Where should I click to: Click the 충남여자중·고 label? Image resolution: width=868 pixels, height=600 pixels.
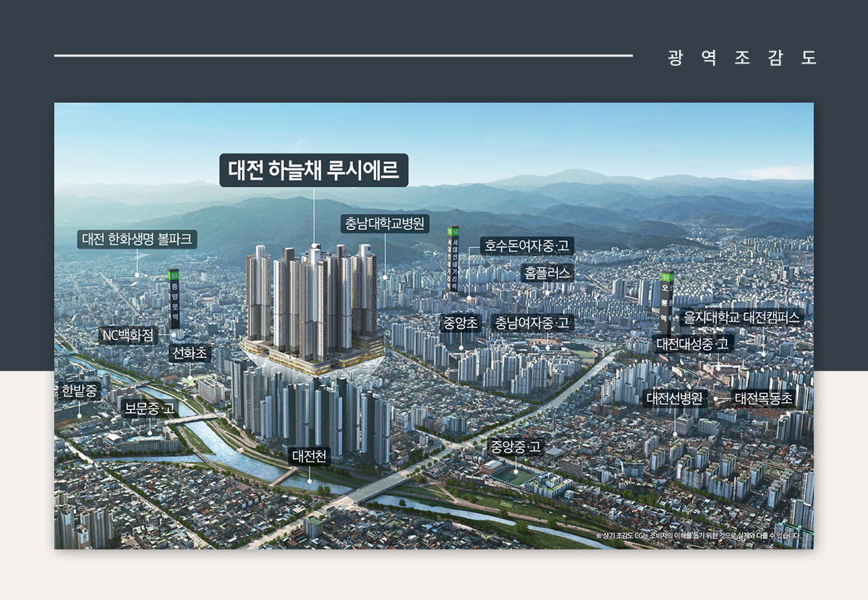(x=532, y=322)
